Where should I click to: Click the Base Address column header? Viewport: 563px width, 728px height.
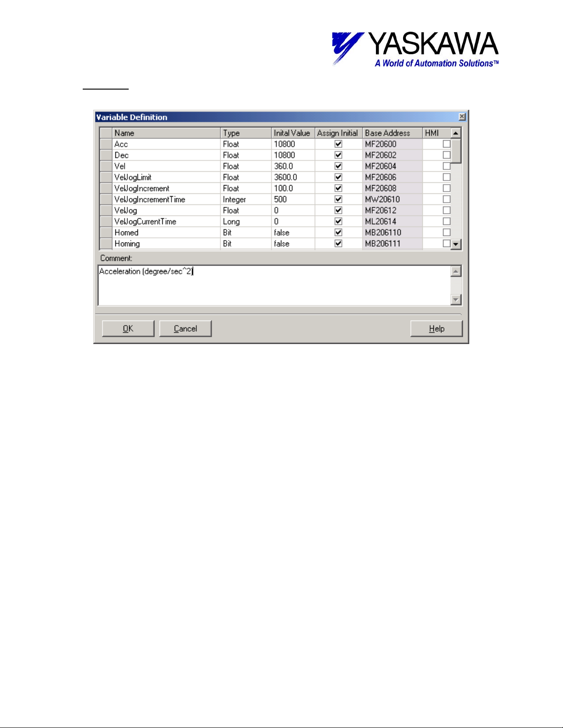coord(392,133)
